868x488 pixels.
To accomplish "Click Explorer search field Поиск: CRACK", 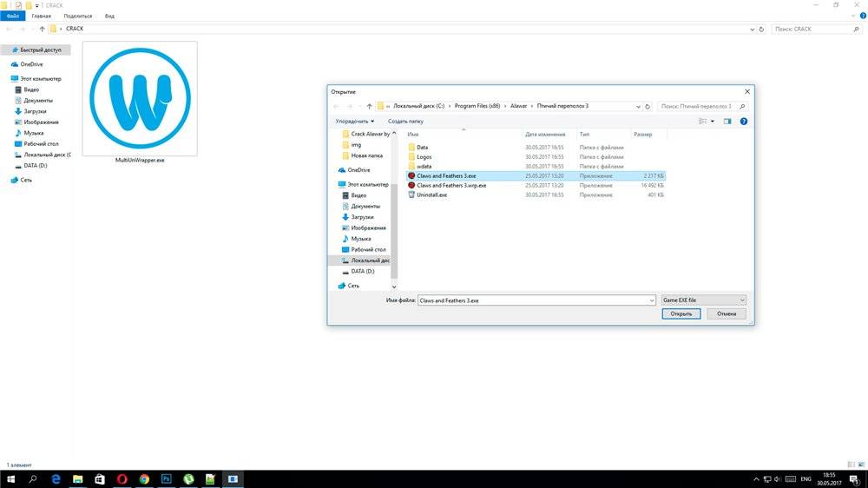I will 815,29.
